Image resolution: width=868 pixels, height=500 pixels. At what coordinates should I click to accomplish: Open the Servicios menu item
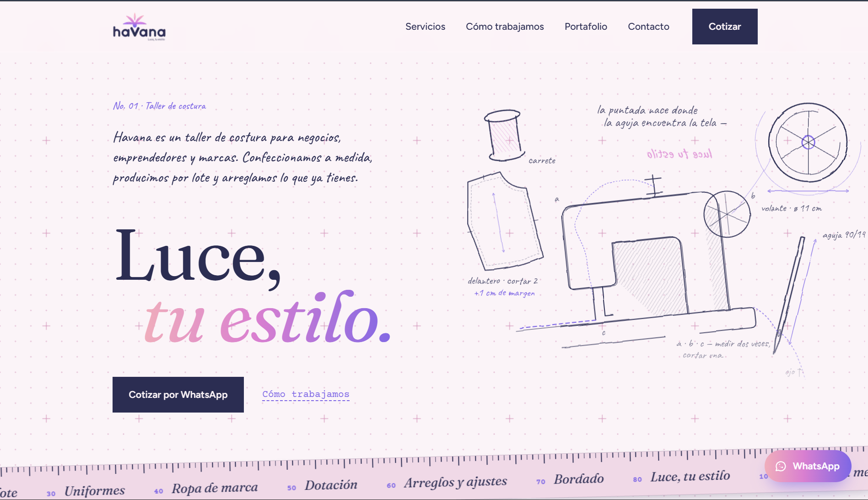click(x=425, y=27)
